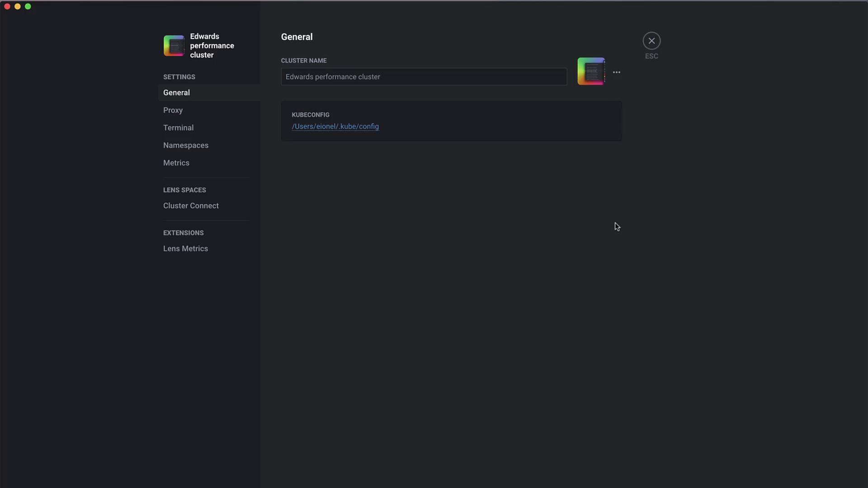Click the Cluster Name input field
868x488 pixels.
[x=424, y=77]
